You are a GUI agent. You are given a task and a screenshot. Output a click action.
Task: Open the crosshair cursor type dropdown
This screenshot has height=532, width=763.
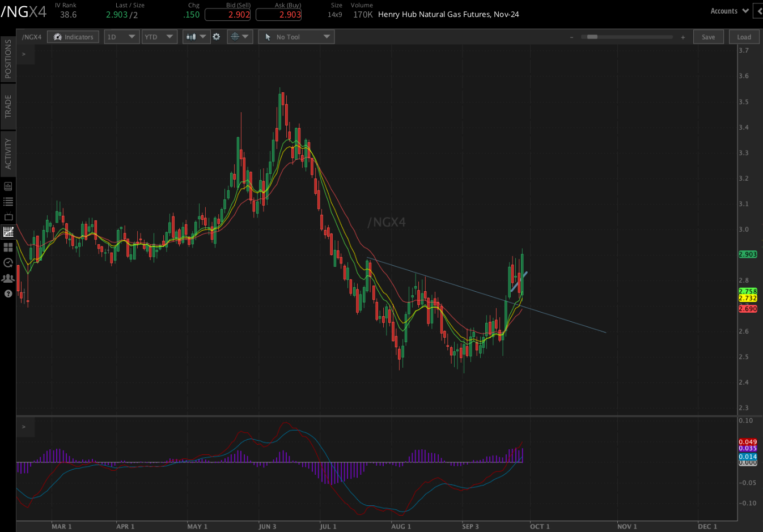tap(239, 37)
